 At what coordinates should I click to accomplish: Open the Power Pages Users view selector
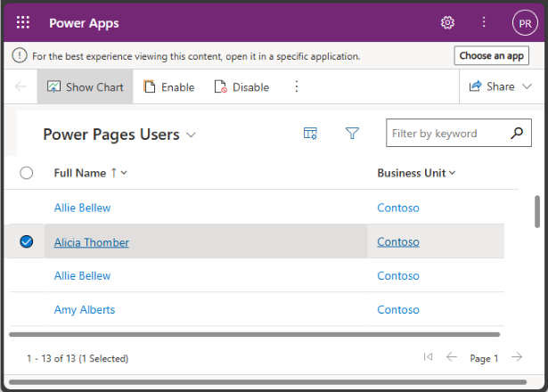(x=119, y=135)
